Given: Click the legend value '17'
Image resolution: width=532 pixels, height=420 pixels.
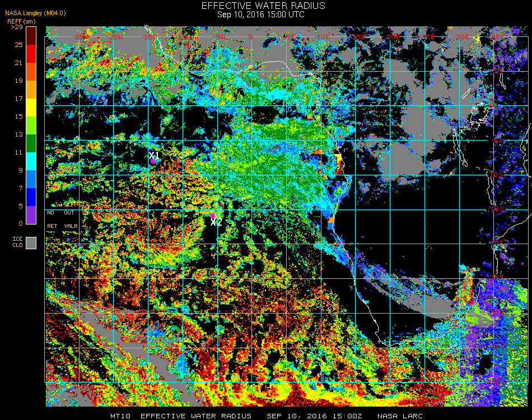Looking at the screenshot, I should pos(18,99).
